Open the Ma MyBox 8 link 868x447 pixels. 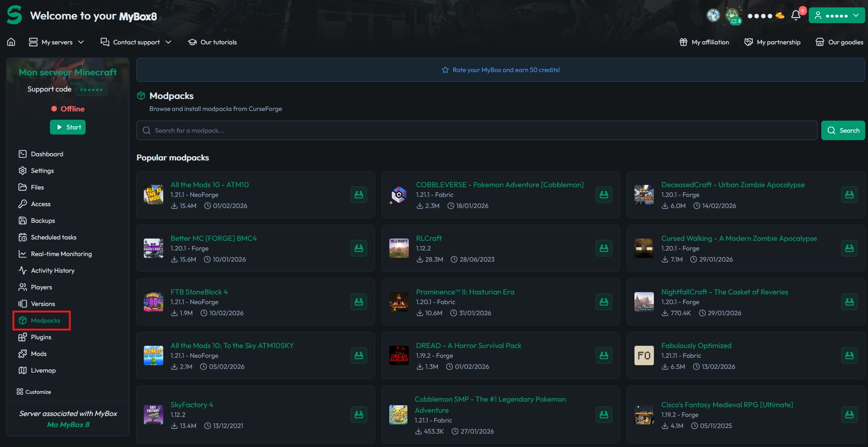coord(68,424)
